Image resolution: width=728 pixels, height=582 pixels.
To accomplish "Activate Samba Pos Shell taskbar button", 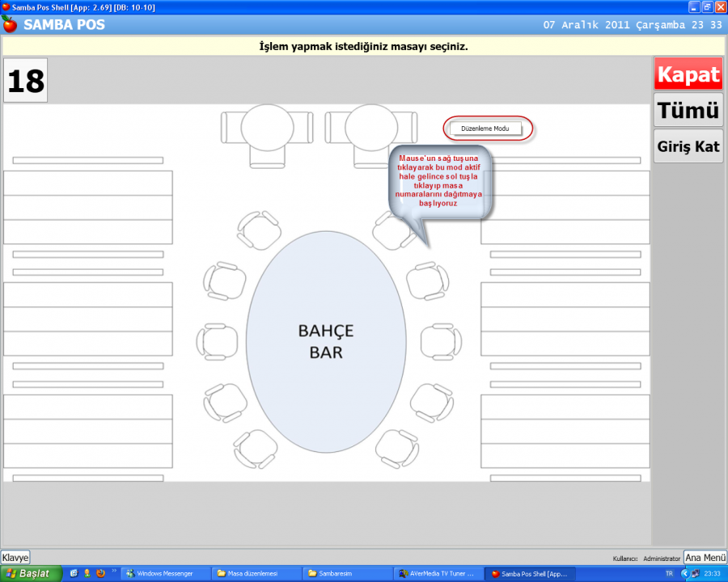I will [530, 574].
